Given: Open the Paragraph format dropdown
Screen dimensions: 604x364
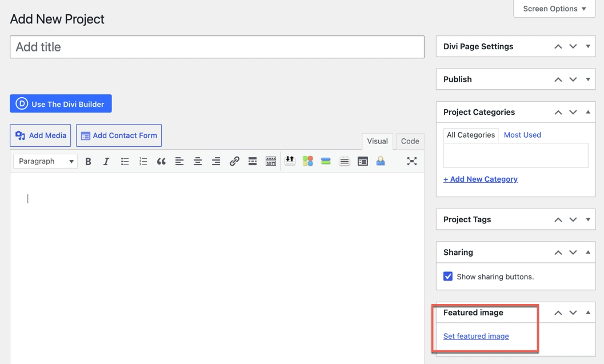Looking at the screenshot, I should [x=46, y=161].
